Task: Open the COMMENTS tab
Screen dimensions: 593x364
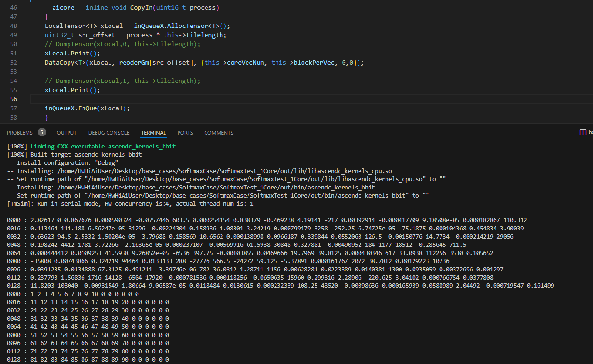Action: click(x=219, y=133)
